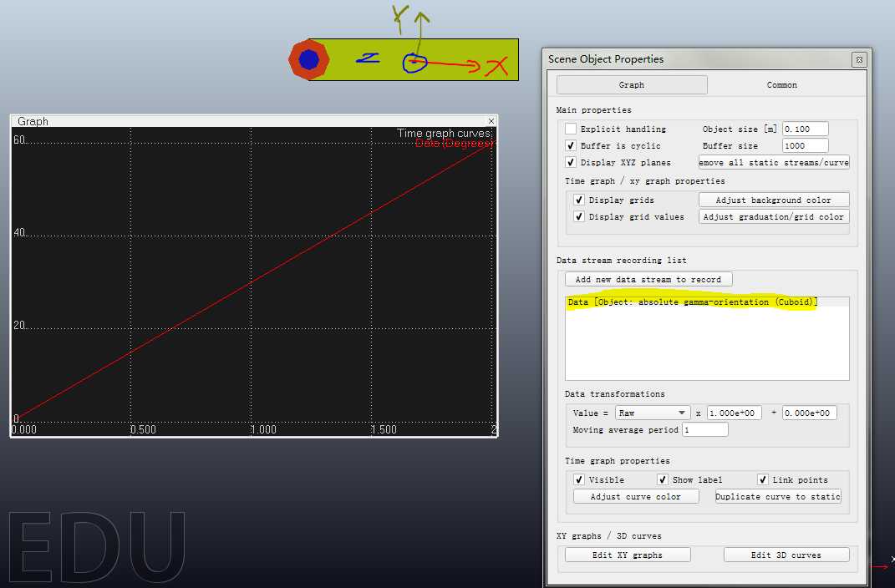This screenshot has width=895, height=588.
Task: Switch to the Graph tab
Action: [631, 84]
